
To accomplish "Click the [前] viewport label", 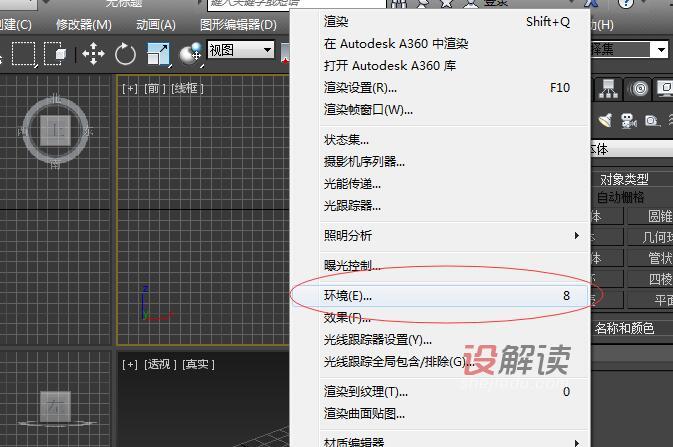I will [x=155, y=88].
